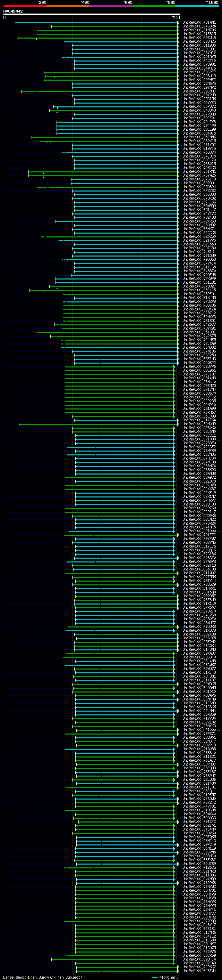Click the label UniRef100_B0JUD1
Image resolution: width=222 pixels, height=980 pixels.
point(199,49)
